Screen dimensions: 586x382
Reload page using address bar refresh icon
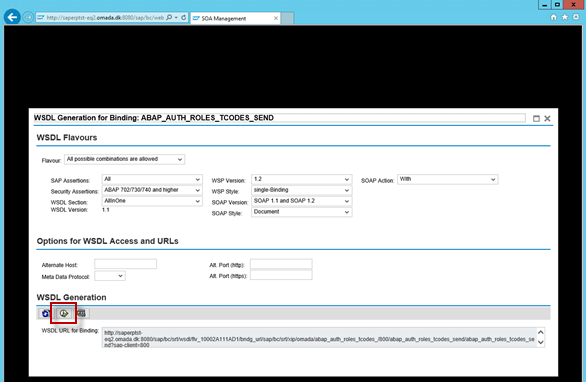[x=183, y=17]
